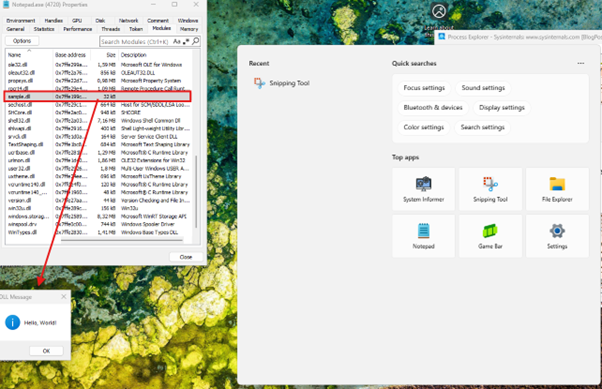Screen dimensions: 602x389
Task: Click the user avatar icon on desktop
Action: pyautogui.click(x=439, y=11)
